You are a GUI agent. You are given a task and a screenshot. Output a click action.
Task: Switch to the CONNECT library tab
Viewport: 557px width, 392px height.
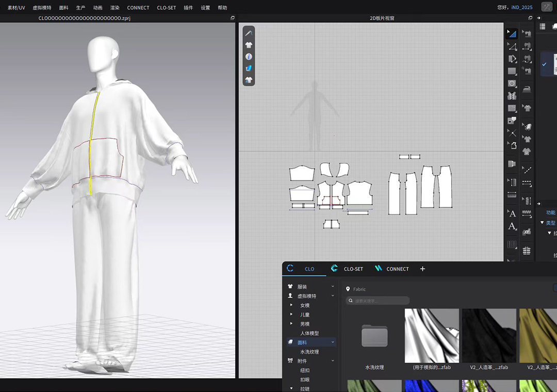coord(397,269)
